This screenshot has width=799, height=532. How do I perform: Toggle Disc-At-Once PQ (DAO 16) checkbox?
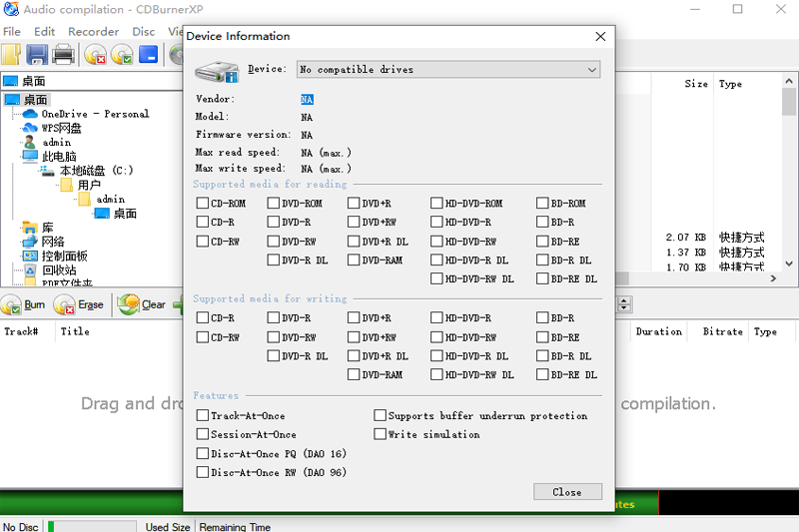point(203,453)
